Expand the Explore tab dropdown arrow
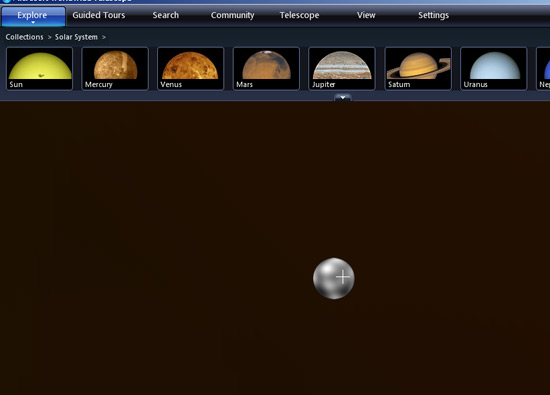 33,23
